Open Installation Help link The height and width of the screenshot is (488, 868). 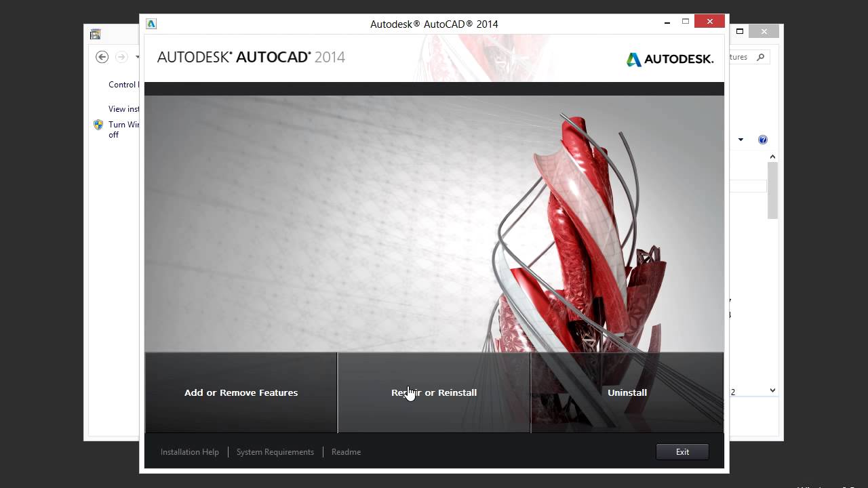190,452
